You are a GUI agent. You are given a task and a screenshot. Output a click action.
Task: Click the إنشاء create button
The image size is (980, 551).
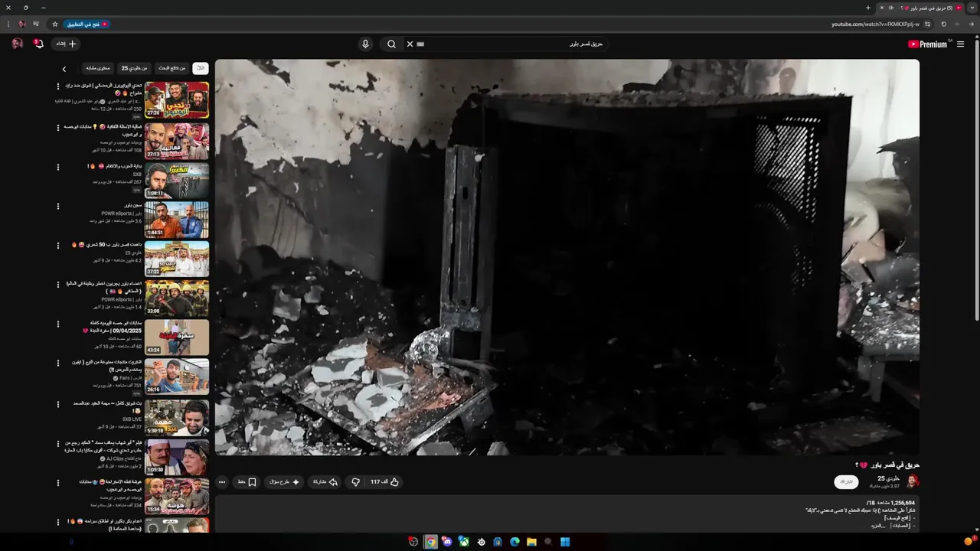67,44
